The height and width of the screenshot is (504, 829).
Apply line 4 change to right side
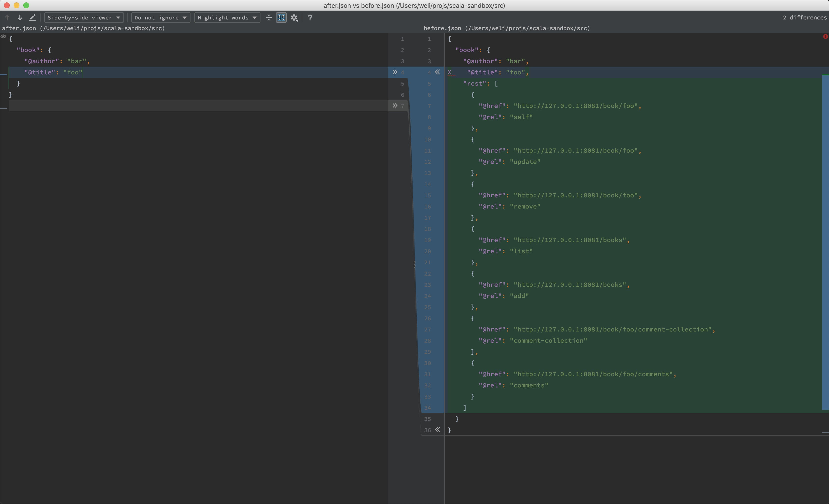(395, 72)
